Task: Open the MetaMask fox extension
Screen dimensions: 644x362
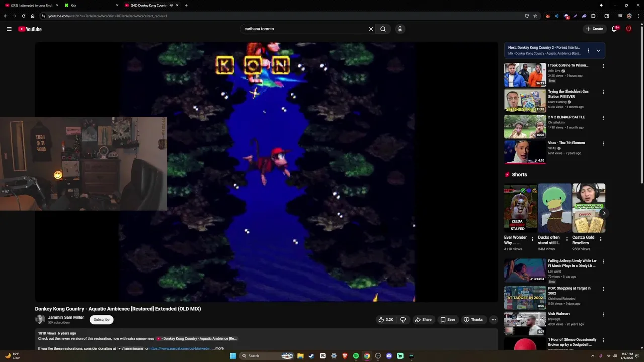Action: coord(548,16)
